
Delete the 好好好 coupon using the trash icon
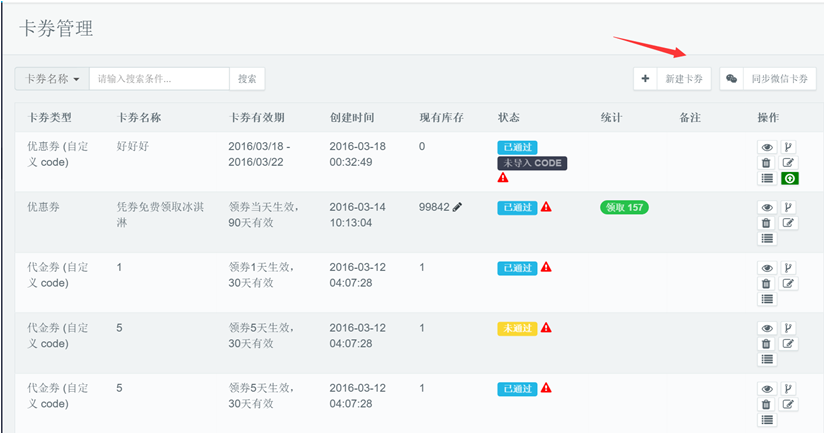[766, 163]
